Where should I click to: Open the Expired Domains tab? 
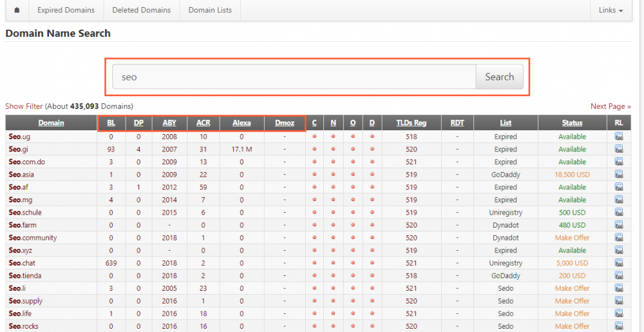(x=66, y=10)
